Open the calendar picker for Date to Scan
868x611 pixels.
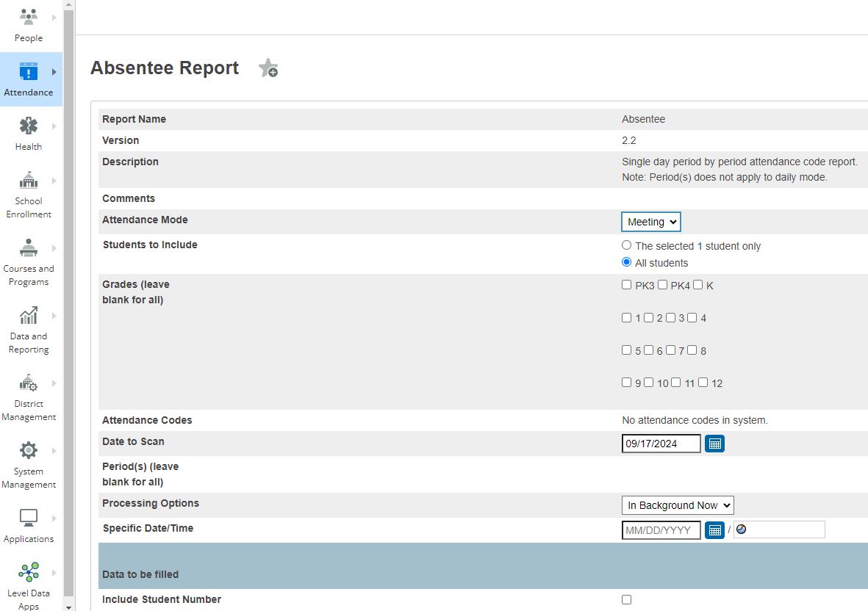714,443
